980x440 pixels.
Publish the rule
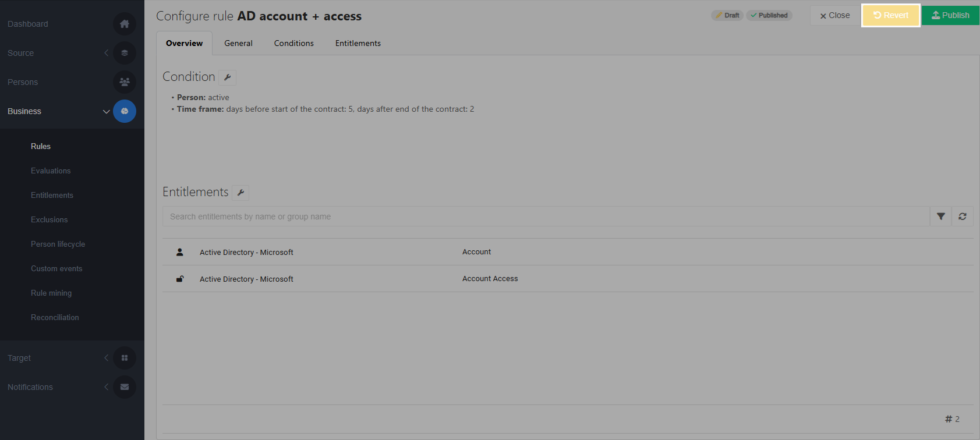coord(950,16)
